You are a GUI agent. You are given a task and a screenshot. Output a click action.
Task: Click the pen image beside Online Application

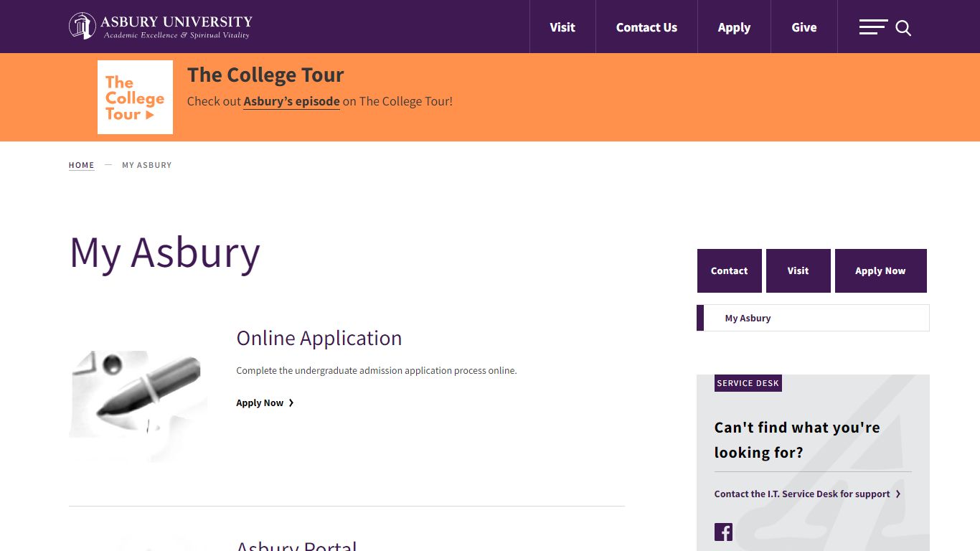coord(138,405)
